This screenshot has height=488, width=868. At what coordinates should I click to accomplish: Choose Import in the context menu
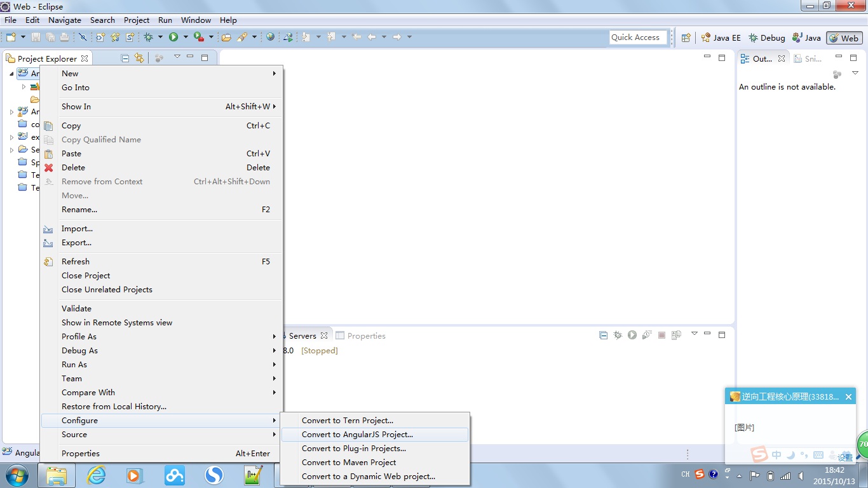click(x=161, y=229)
